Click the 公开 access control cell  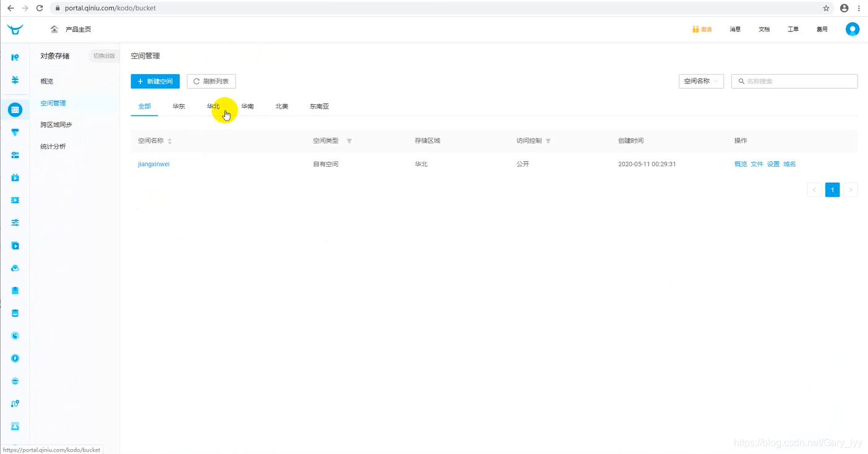[x=523, y=164]
